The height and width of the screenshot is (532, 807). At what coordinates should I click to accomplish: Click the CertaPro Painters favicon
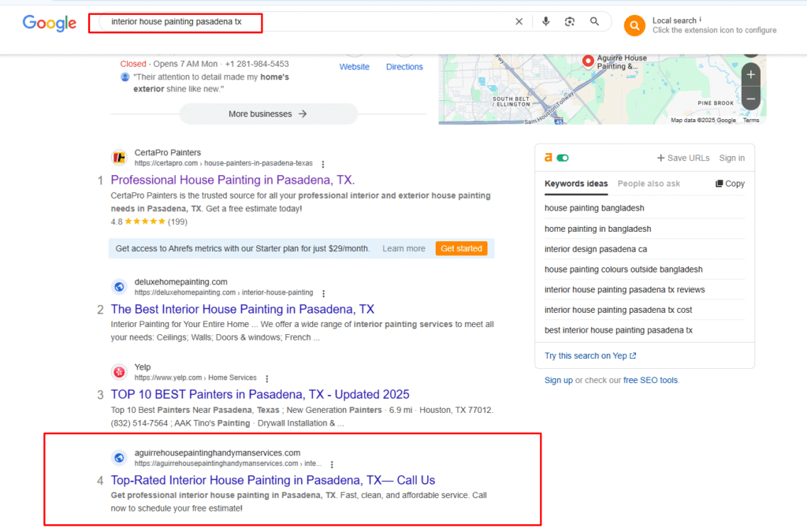click(120, 158)
